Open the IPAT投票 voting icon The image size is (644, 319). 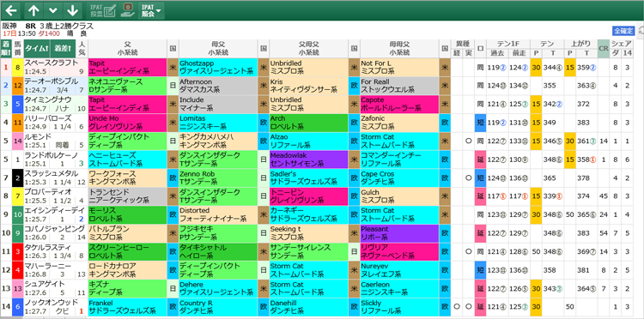[x=102, y=10]
